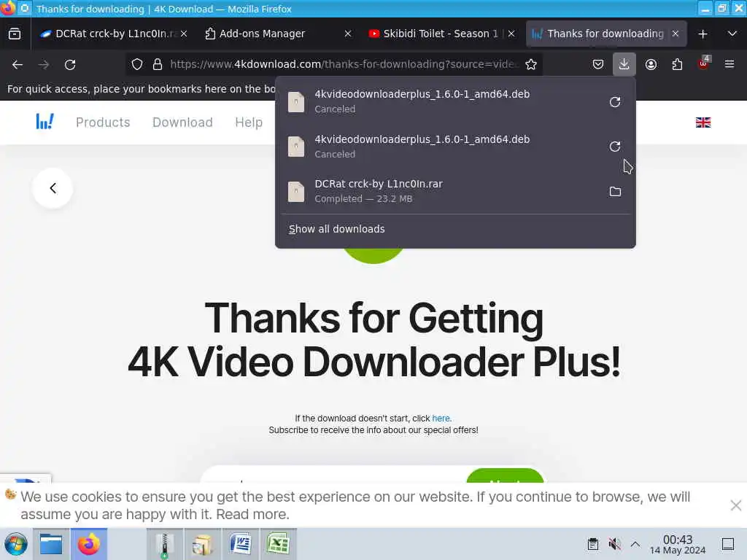The height and width of the screenshot is (560, 747).
Task: Open the cookie policy Read more link
Action: [252, 514]
